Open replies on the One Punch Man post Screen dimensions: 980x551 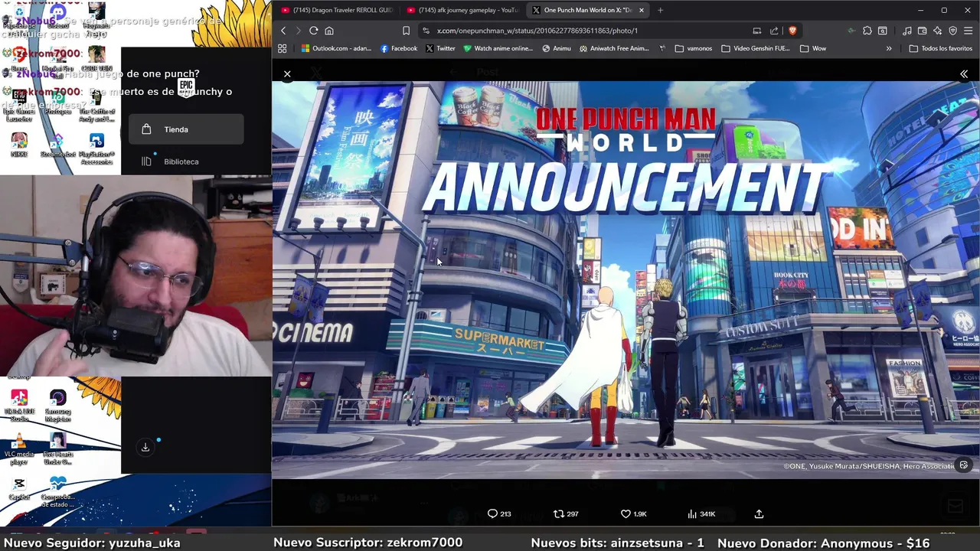coord(499,514)
